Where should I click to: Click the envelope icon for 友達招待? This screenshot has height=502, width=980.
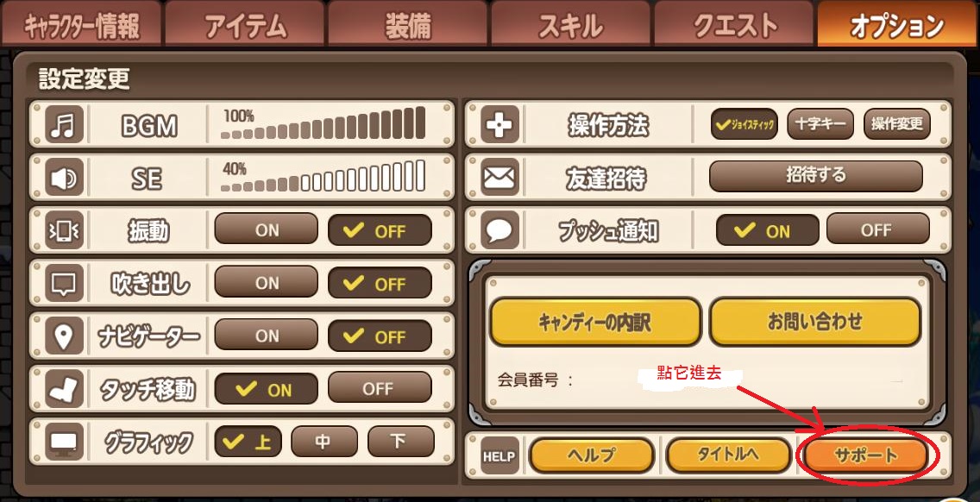[x=499, y=178]
